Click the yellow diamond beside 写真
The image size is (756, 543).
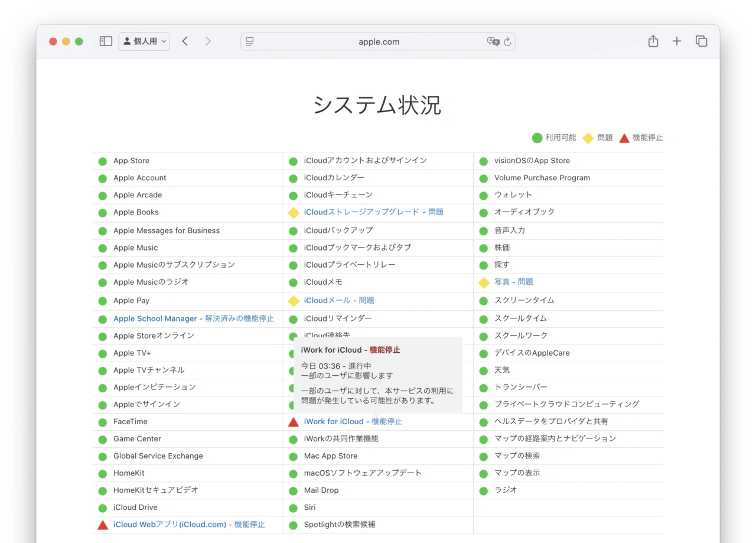coord(484,283)
